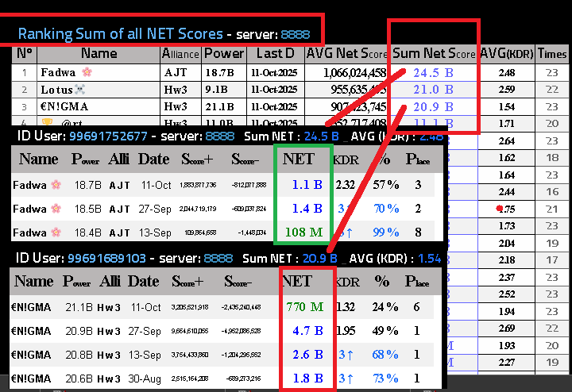Click the up arrow in €N!GMA's 30-Aug KDR cell
The image size is (572, 392).
pyautogui.click(x=348, y=379)
